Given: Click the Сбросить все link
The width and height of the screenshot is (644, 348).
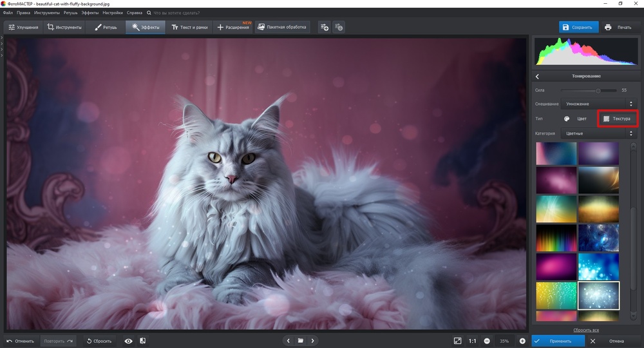Looking at the screenshot, I should 585,330.
